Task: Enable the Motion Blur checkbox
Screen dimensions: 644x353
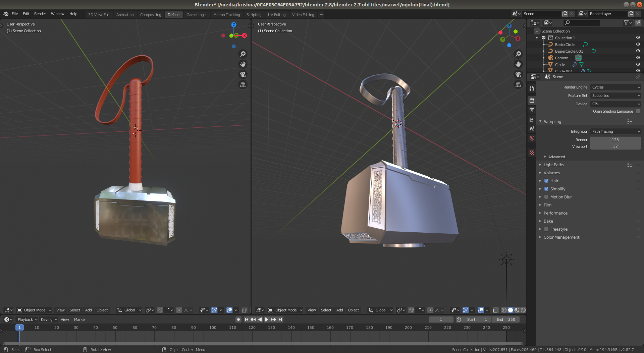Action: coord(546,197)
